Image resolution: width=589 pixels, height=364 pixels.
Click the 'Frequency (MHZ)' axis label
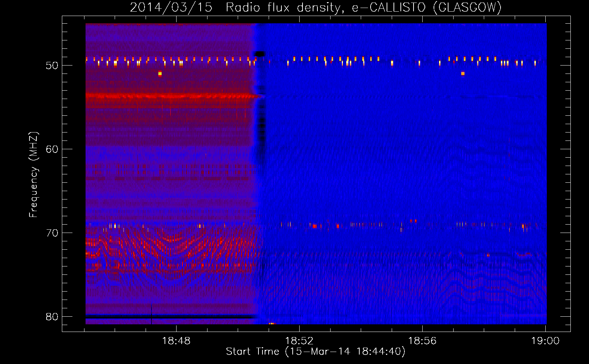[33, 174]
